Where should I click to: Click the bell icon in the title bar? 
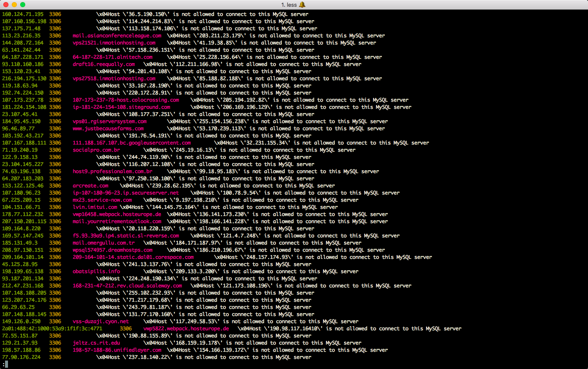click(x=302, y=5)
